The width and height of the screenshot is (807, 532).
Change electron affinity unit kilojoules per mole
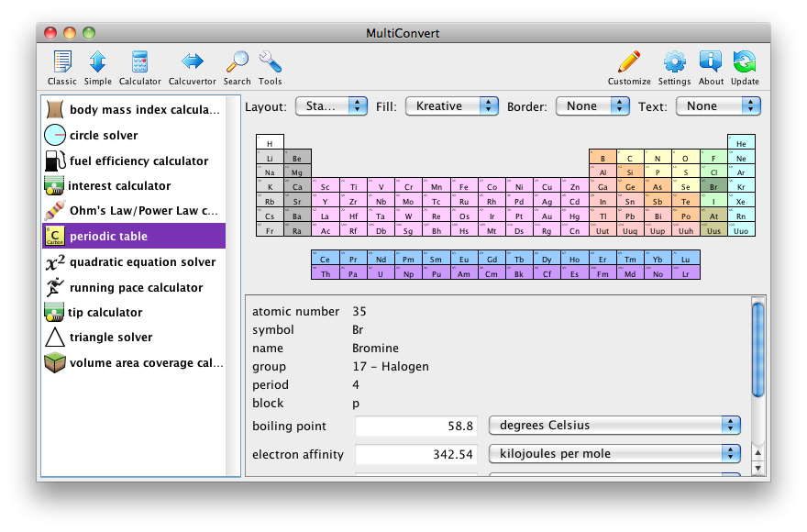[614, 454]
